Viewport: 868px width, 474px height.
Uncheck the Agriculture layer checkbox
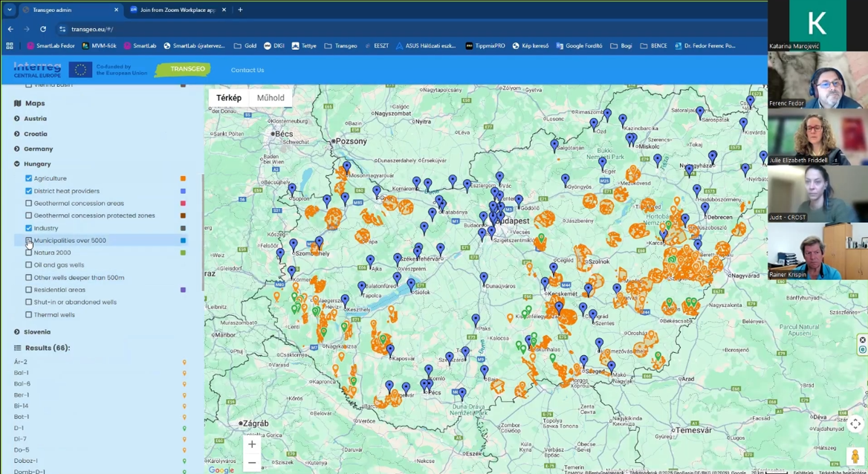[x=29, y=178]
